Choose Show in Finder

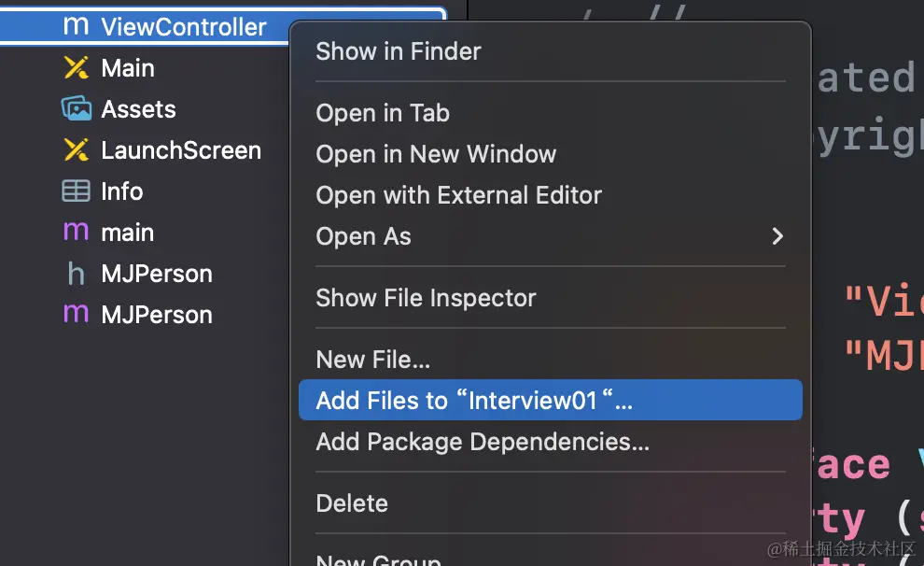[x=399, y=51]
